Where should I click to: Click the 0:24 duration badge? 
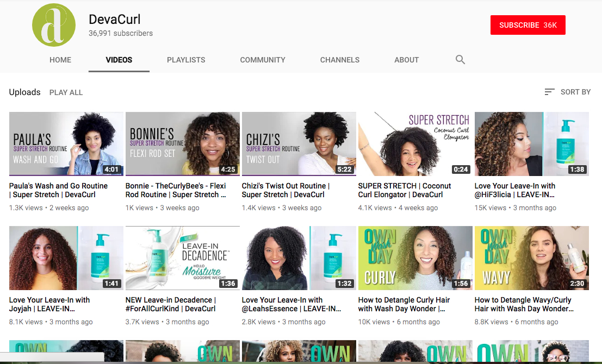coord(461,169)
